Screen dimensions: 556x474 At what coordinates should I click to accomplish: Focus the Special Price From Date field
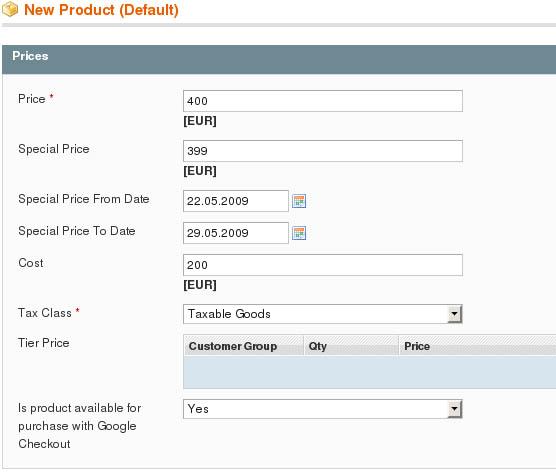tap(236, 201)
